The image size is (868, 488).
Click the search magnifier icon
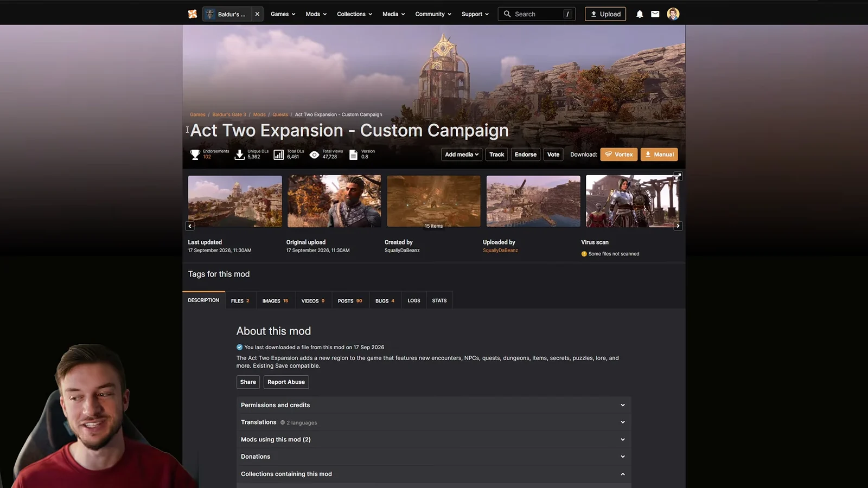(507, 14)
